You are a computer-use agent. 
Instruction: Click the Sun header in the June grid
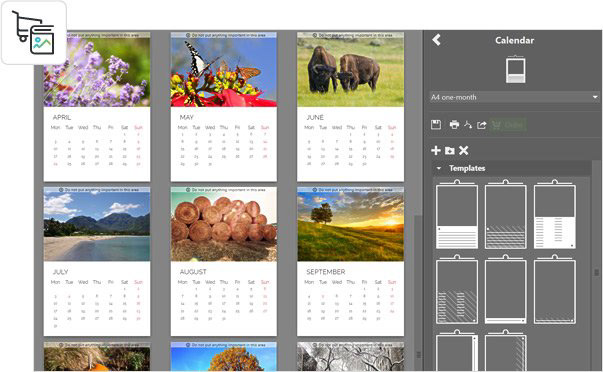392,127
